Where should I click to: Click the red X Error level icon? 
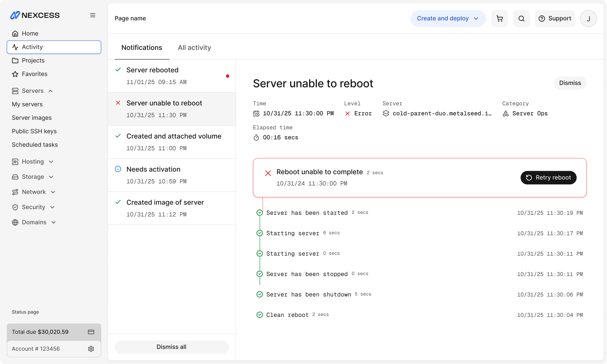(x=348, y=113)
